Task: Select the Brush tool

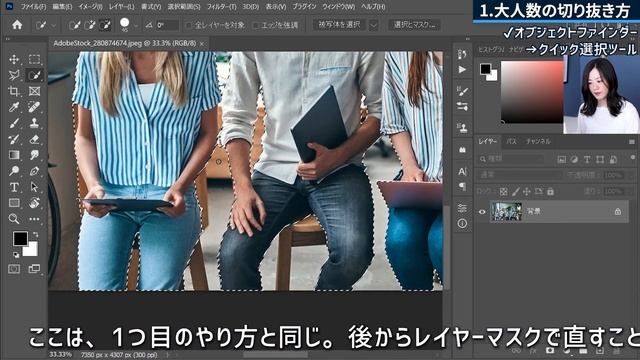Action: [14, 123]
